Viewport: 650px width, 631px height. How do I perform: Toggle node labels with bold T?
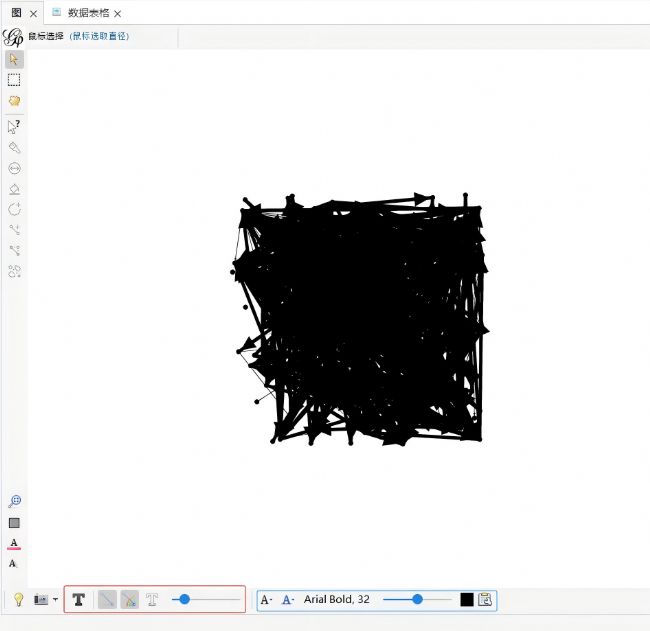[x=79, y=600]
